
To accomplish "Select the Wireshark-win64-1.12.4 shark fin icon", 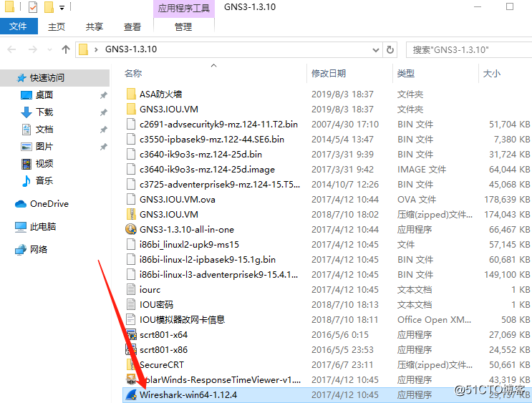I will pyautogui.click(x=131, y=395).
